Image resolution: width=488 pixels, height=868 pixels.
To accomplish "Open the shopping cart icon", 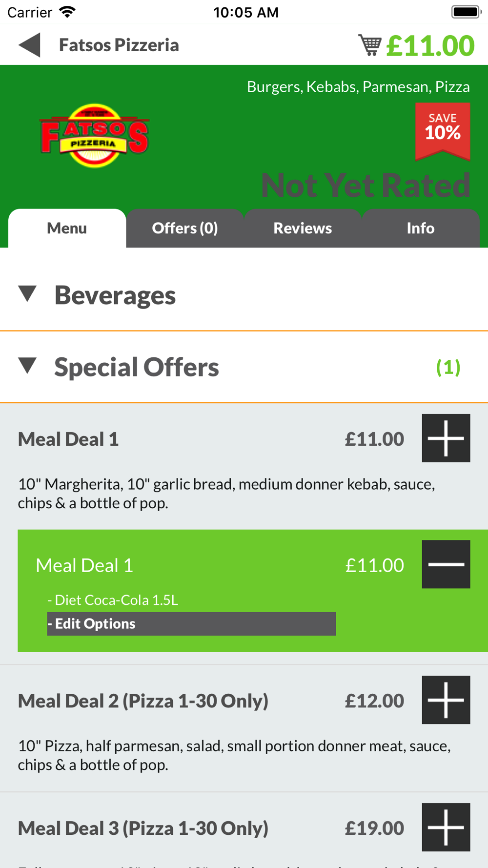I will 370,45.
